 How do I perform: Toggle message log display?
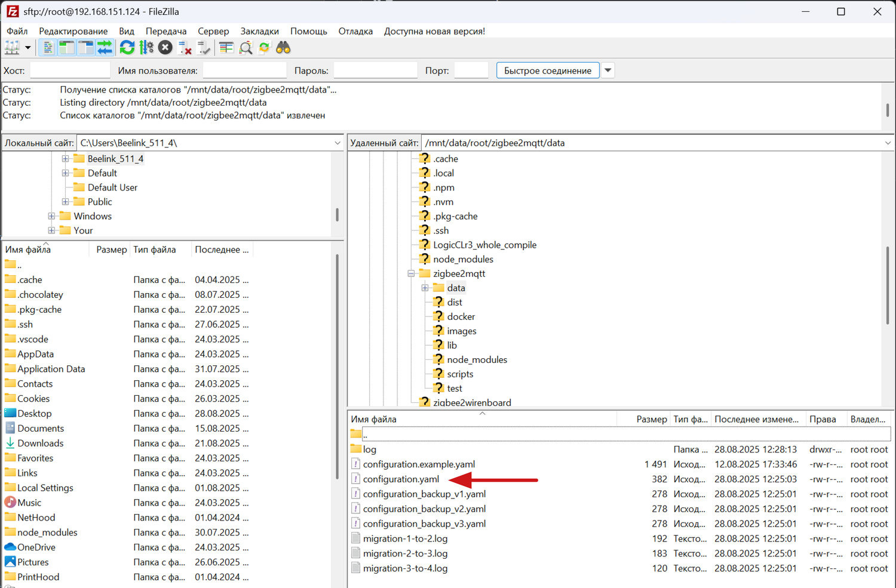(48, 48)
